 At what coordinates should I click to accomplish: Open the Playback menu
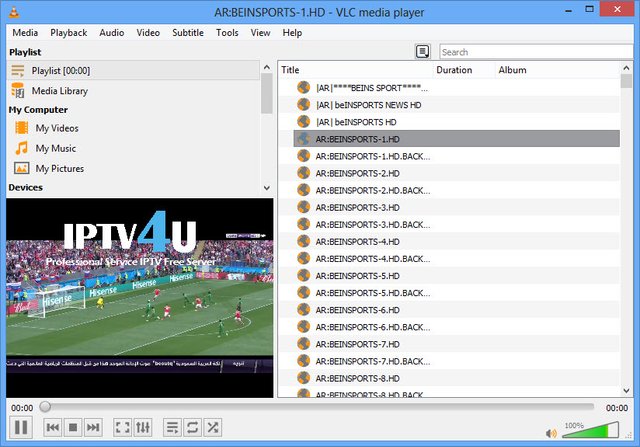click(69, 33)
